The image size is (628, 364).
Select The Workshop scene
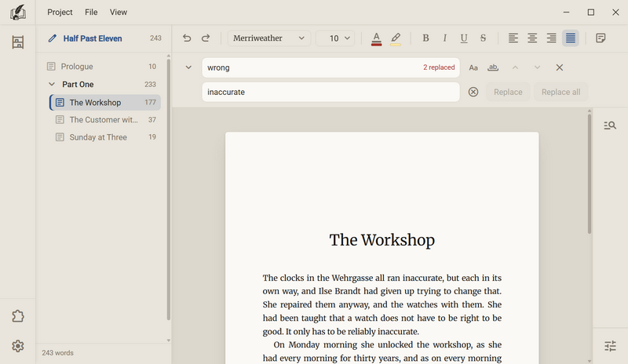105,103
